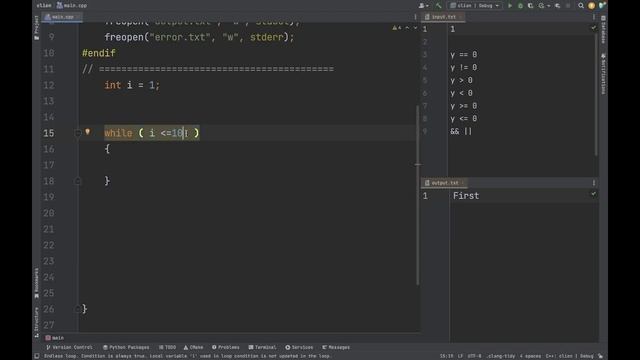The width and height of the screenshot is (640, 360).
Task: Click the 'int i = 1;' code line
Action: coord(132,85)
